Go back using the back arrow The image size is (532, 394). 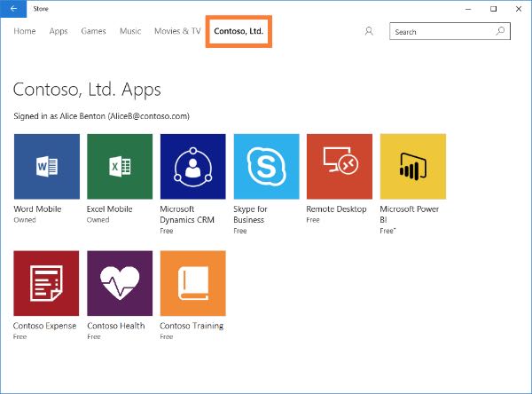[13, 8]
